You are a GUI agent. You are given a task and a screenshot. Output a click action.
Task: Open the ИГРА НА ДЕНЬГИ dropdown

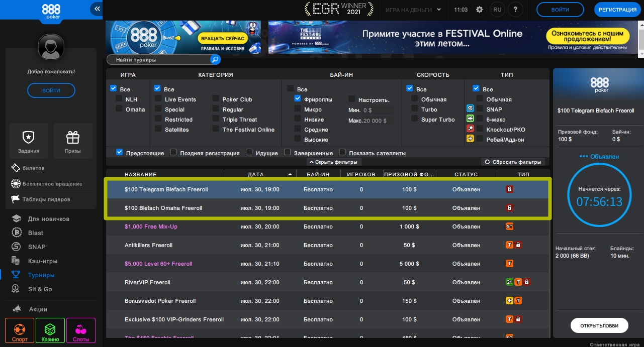click(x=413, y=10)
